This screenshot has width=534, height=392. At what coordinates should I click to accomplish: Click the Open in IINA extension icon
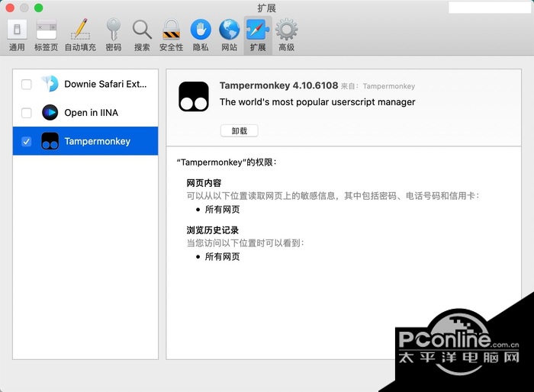click(50, 112)
